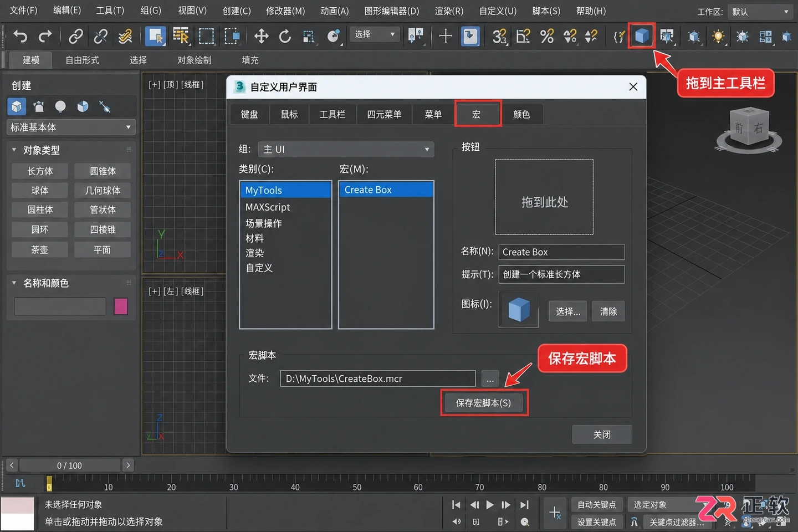This screenshot has width=798, height=532.
Task: Click the 0 / 100 time slider
Action: pyautogui.click(x=69, y=465)
